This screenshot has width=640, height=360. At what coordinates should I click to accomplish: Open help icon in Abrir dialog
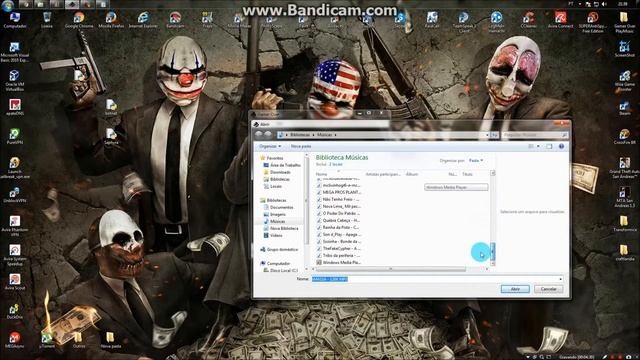pyautogui.click(x=562, y=146)
